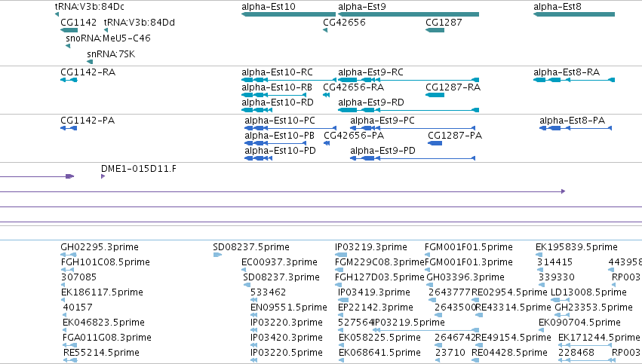Image resolution: width=642 pixels, height=364 pixels.
Task: Select the DME1-015D11.F arrow marker
Action: [x=103, y=176]
